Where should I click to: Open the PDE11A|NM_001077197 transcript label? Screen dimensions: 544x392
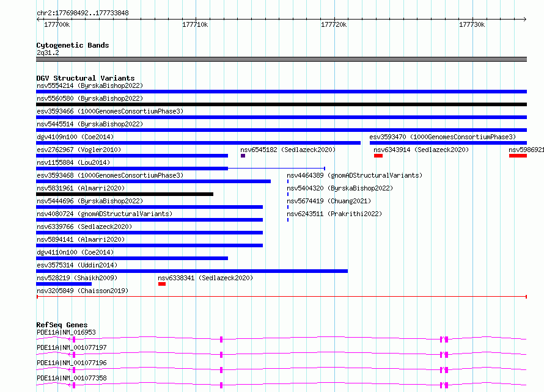(x=72, y=347)
